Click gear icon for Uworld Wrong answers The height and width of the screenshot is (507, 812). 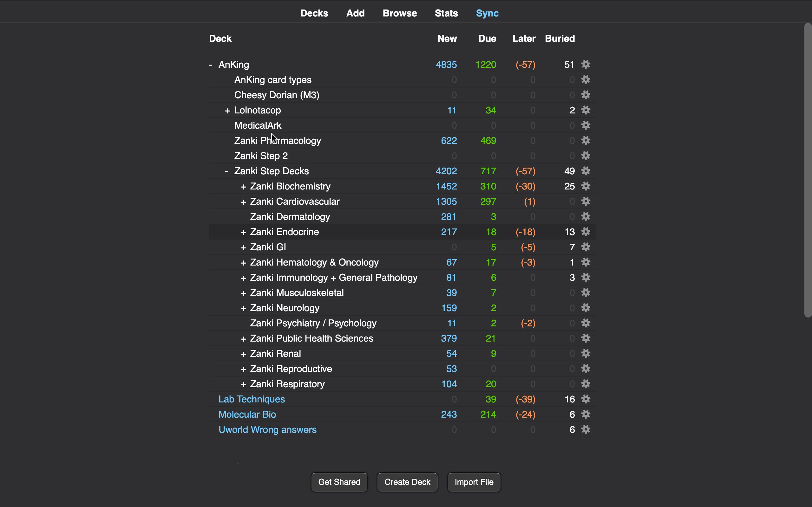(x=586, y=430)
